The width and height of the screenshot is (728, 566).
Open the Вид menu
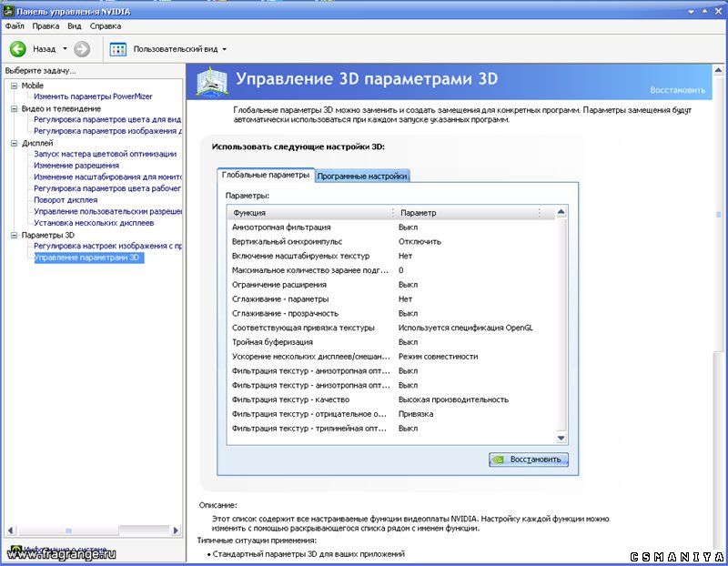[x=75, y=26]
